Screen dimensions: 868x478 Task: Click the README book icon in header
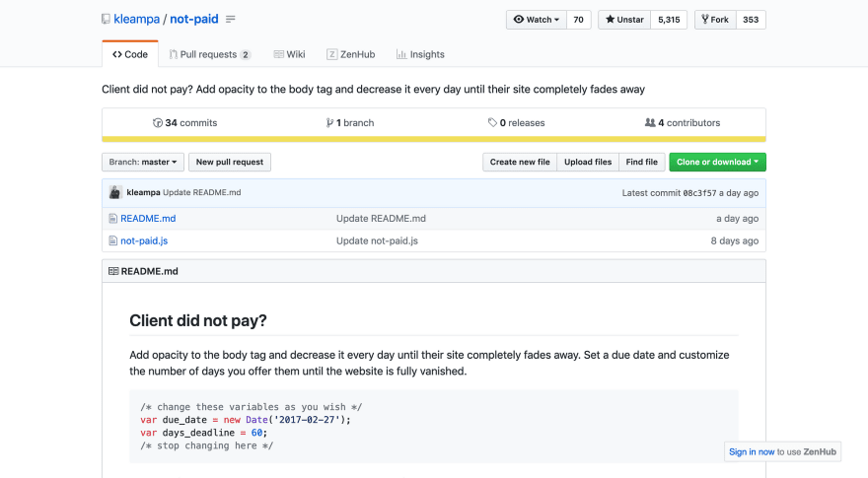click(x=113, y=271)
